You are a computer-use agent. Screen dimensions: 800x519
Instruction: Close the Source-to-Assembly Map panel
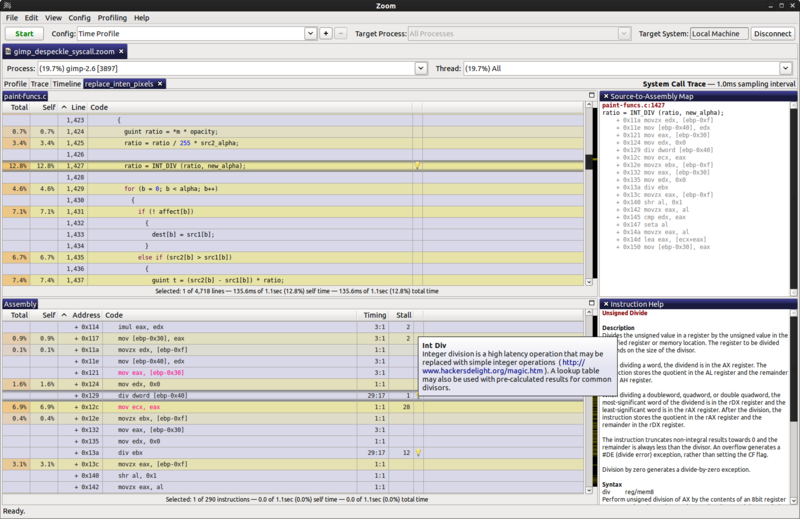tap(606, 96)
